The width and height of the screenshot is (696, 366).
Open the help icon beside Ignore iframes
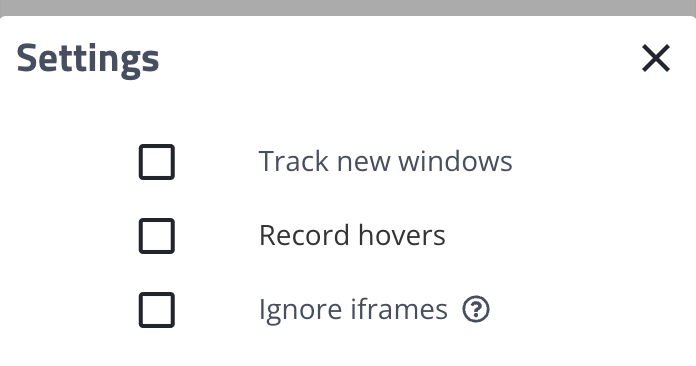click(x=476, y=309)
